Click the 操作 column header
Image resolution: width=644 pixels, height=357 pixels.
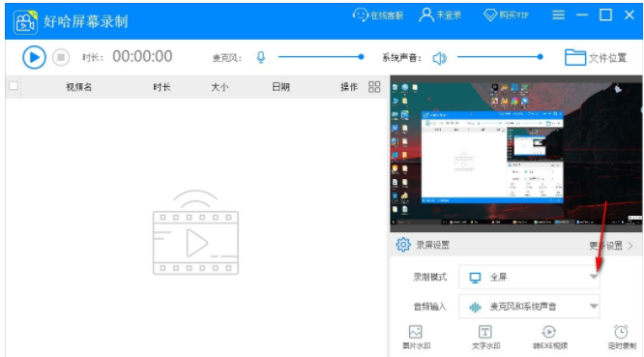tap(349, 87)
